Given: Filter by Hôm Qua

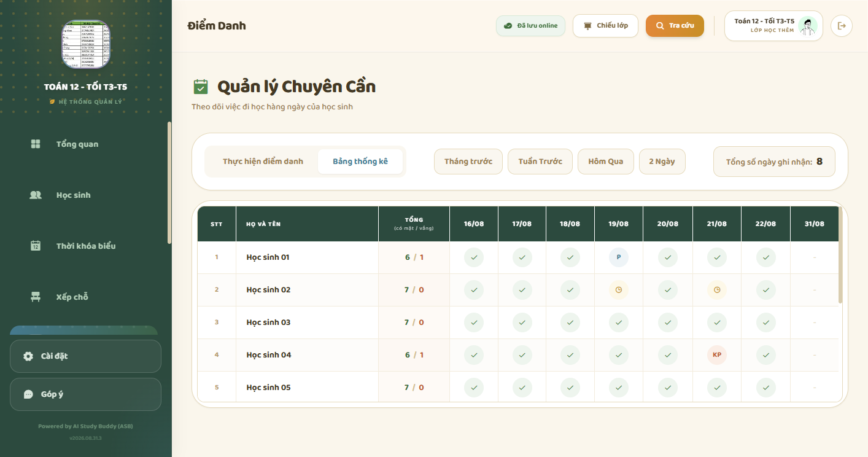Looking at the screenshot, I should tap(606, 162).
